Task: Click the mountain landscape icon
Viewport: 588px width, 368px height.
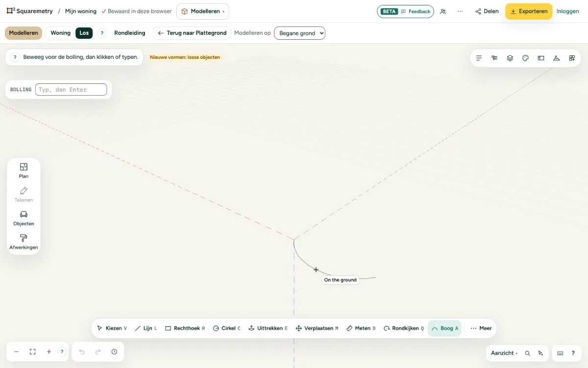Action: (557, 58)
